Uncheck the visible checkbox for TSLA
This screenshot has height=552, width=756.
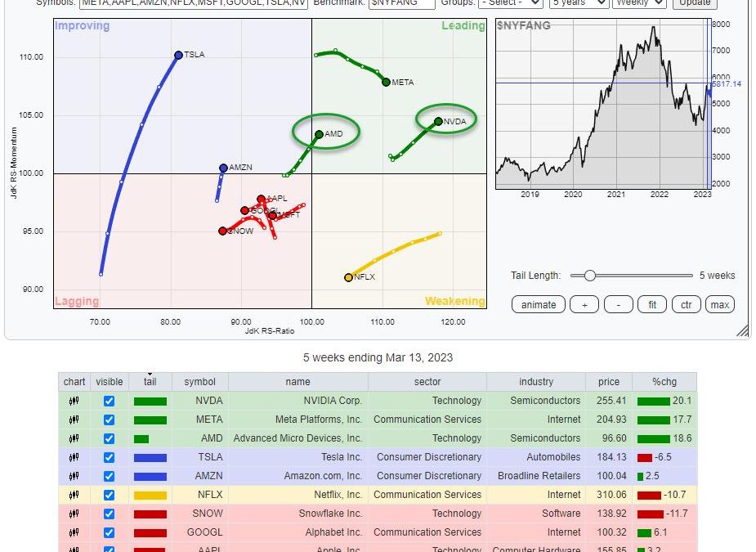tap(109, 457)
